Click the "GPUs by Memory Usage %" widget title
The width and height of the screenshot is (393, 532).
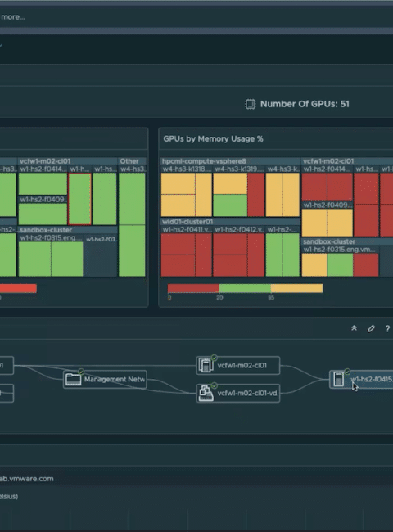coord(213,139)
